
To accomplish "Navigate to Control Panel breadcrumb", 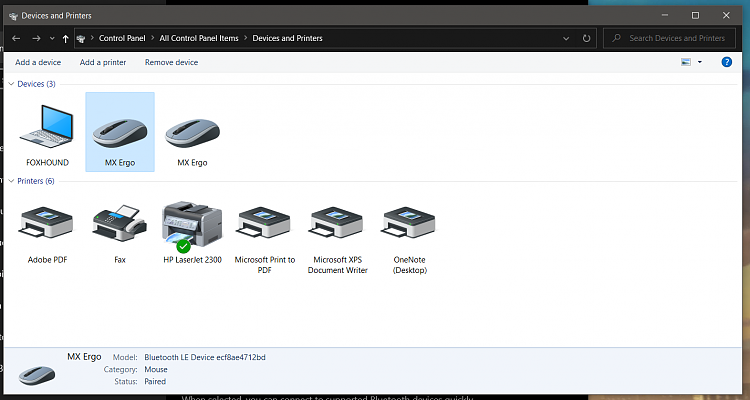I will tap(122, 38).
